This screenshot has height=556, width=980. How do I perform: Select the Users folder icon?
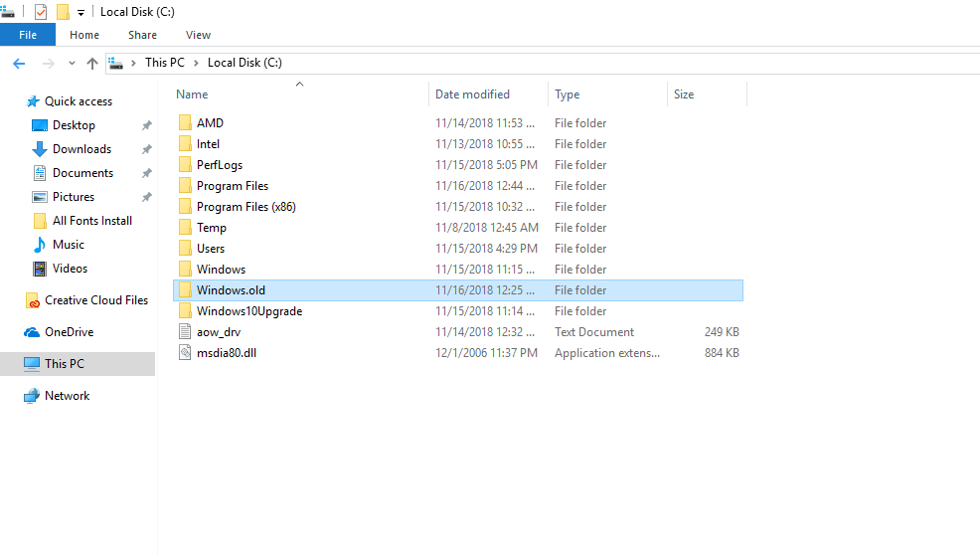(x=185, y=249)
